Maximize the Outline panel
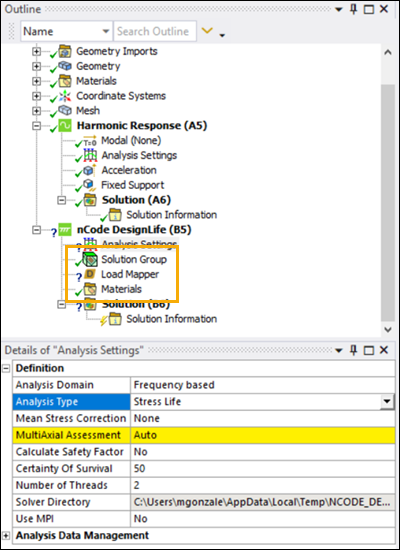The width and height of the screenshot is (400, 550). coord(369,9)
